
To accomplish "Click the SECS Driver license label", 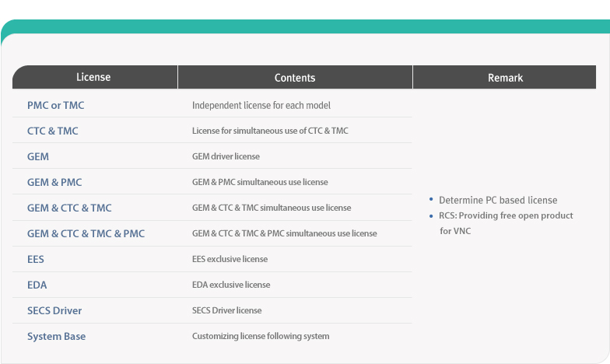I will [x=54, y=310].
